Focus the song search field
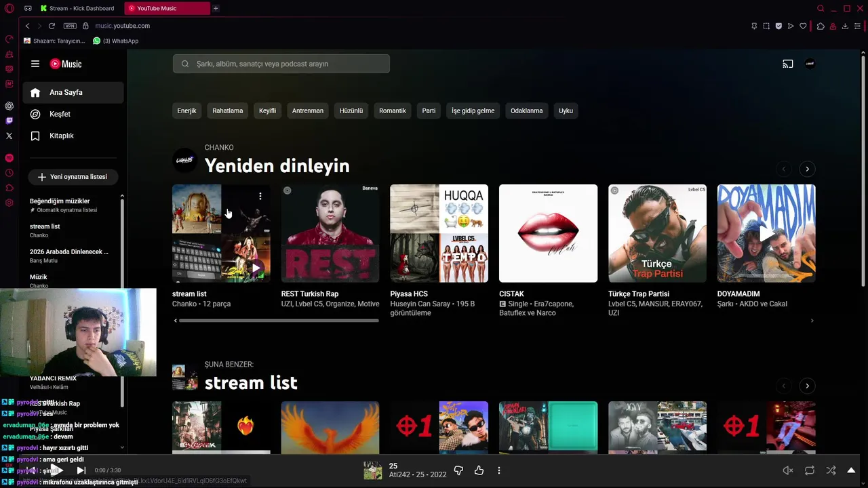The width and height of the screenshot is (868, 488). click(x=281, y=64)
